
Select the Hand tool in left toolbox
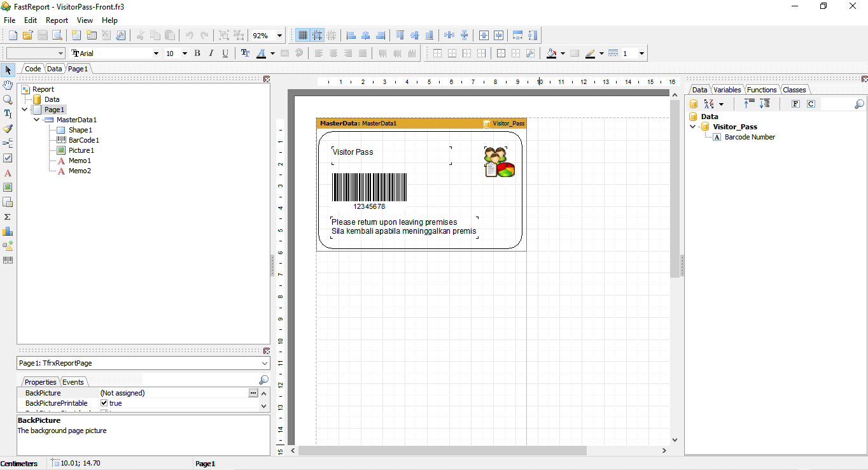pos(8,85)
